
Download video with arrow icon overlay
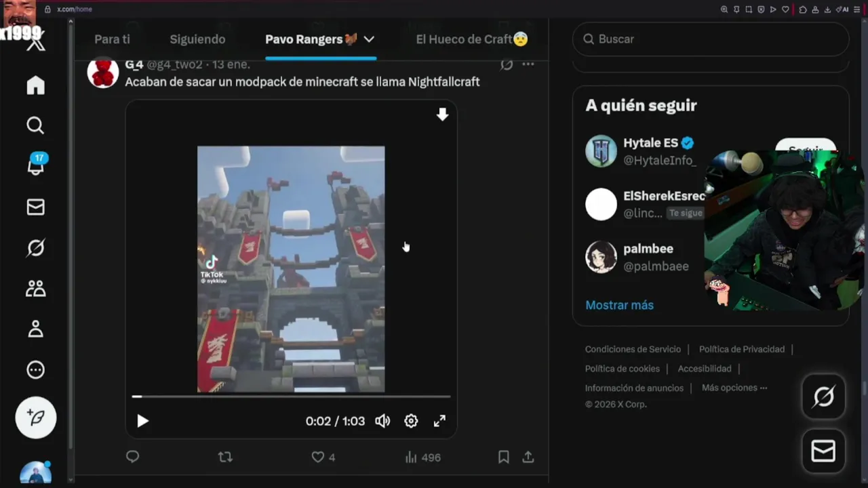pyautogui.click(x=442, y=115)
